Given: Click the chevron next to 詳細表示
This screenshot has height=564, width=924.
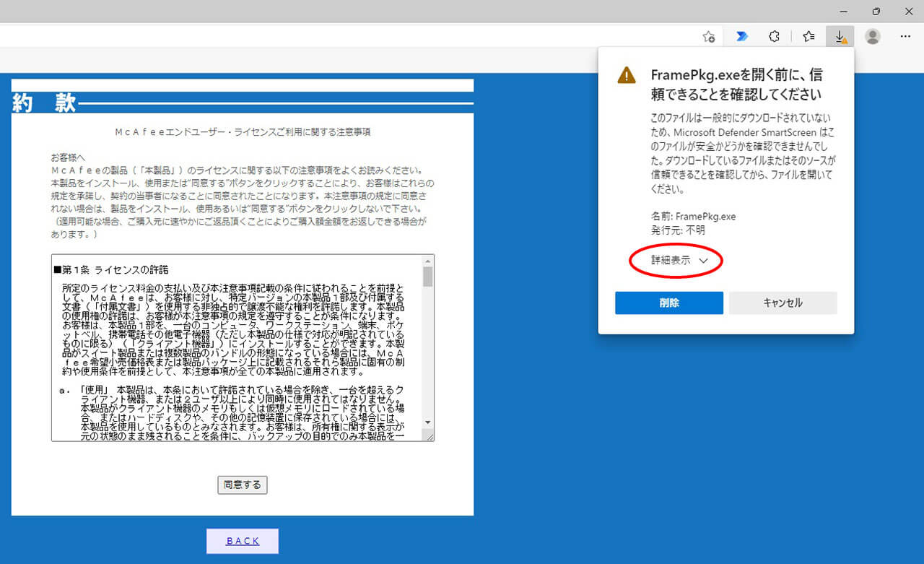Looking at the screenshot, I should coord(703,261).
